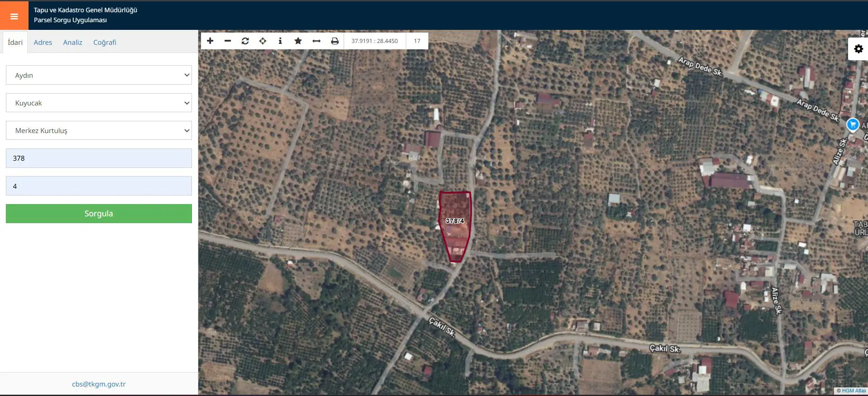Image resolution: width=868 pixels, height=396 pixels.
Task: Open the cbs@tkgm.gov.tr email link
Action: tap(99, 384)
